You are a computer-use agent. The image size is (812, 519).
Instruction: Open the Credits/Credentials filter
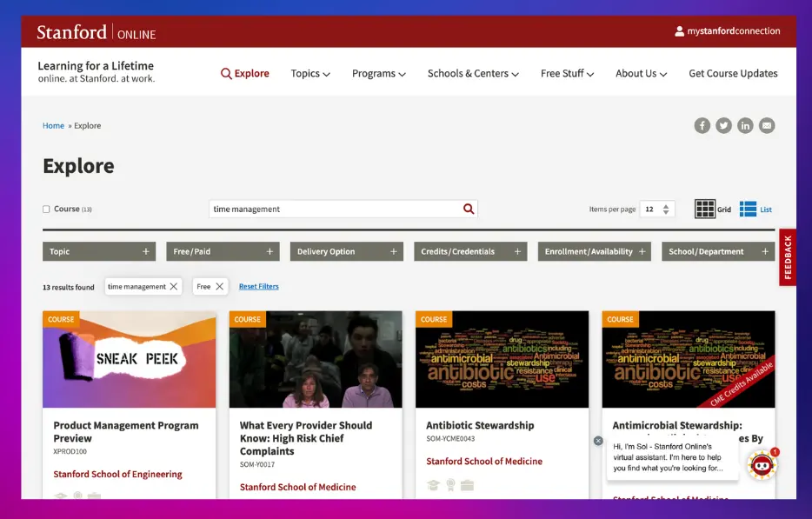pos(516,251)
